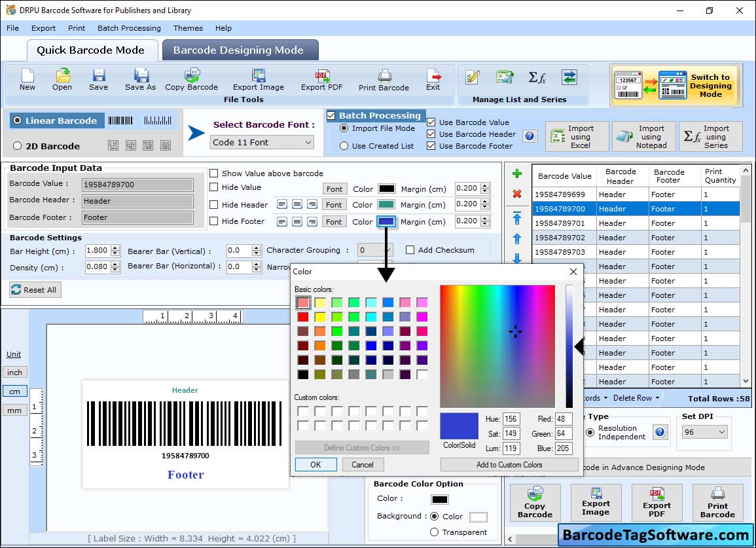Click OK in the Color dialog
Screen dimensions: 756x548
[315, 465]
